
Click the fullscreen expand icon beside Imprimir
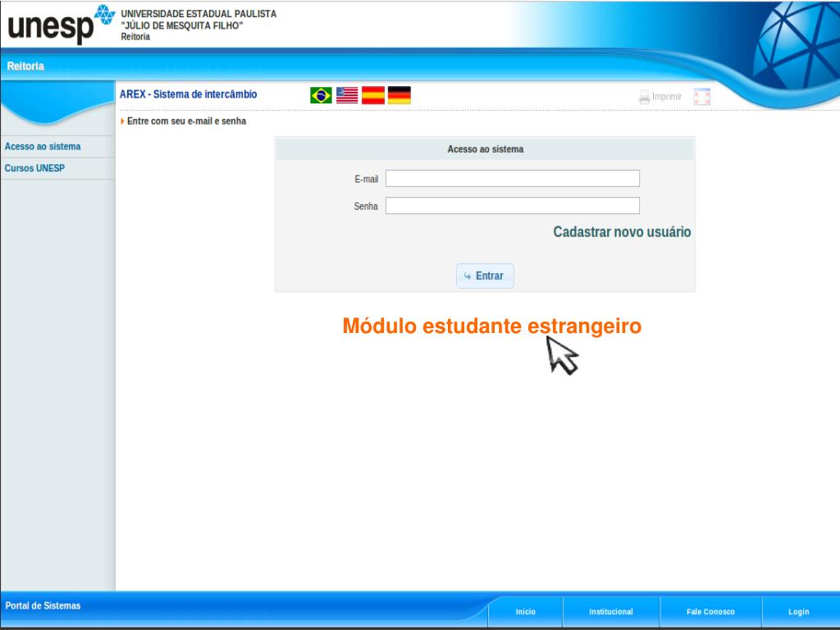click(x=702, y=97)
